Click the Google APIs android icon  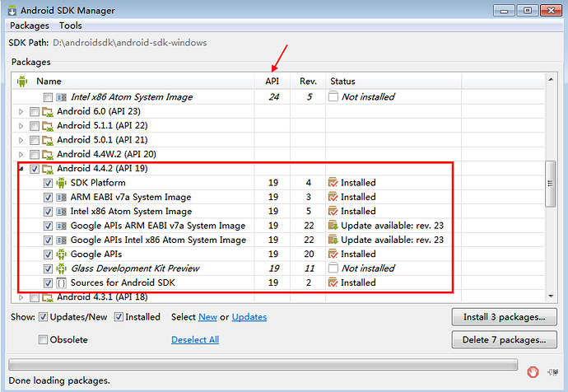pyautogui.click(x=61, y=254)
